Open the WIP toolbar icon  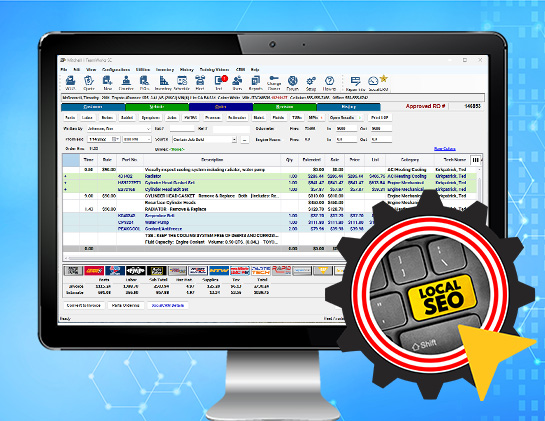point(71,83)
